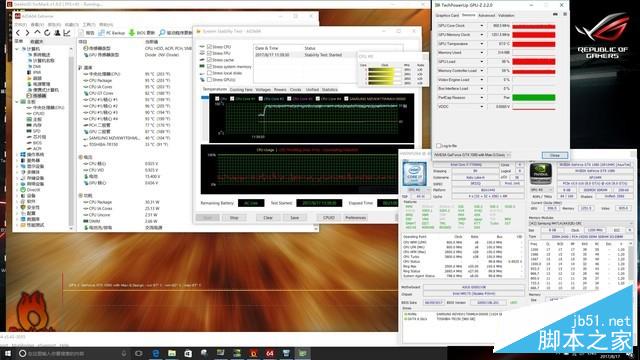640x360 pixels.
Task: Toggle CPU Core #1 graph checkbox
Action: [232, 98]
